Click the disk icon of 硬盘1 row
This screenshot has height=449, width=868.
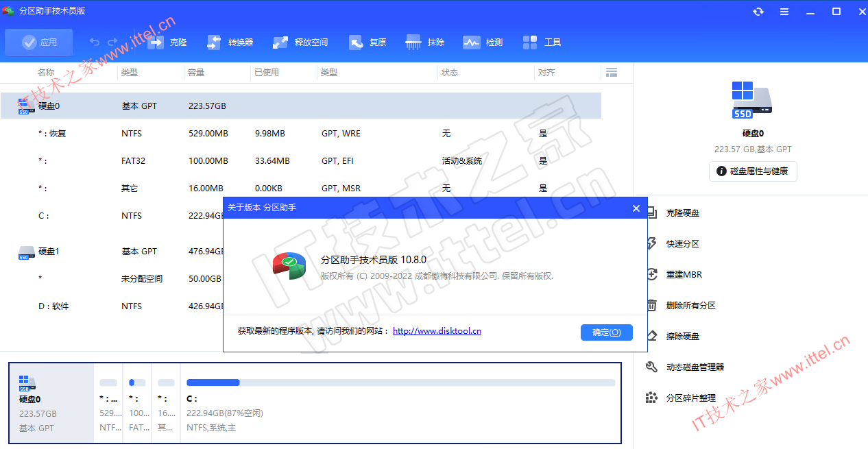[26, 252]
